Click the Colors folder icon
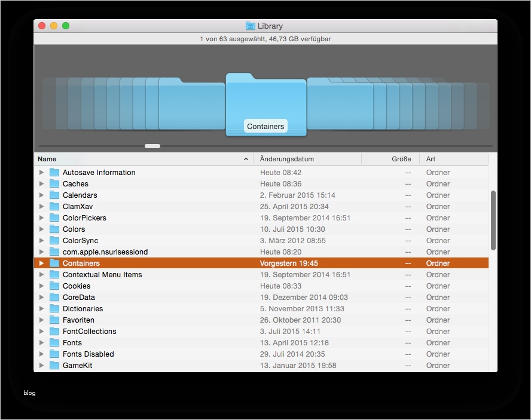 coord(54,229)
